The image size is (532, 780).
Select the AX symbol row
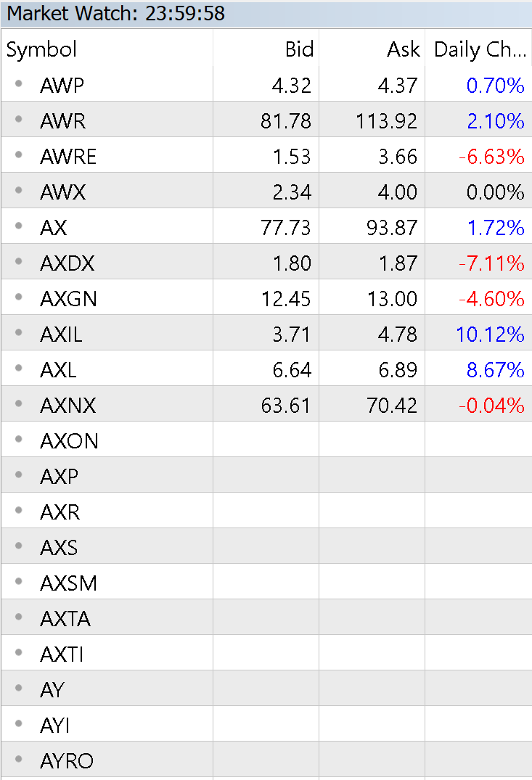pyautogui.click(x=266, y=226)
